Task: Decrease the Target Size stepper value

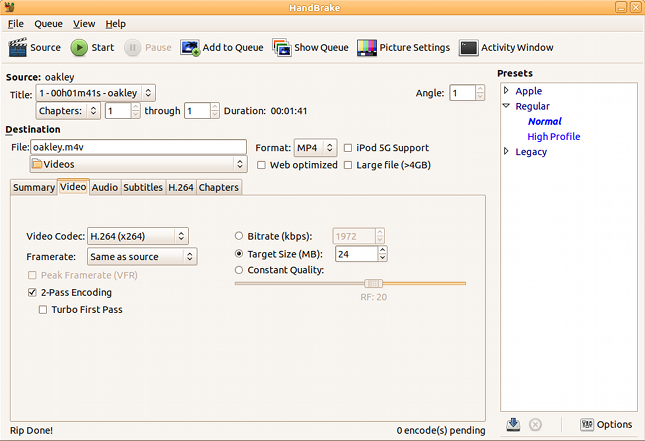Action: pyautogui.click(x=383, y=258)
